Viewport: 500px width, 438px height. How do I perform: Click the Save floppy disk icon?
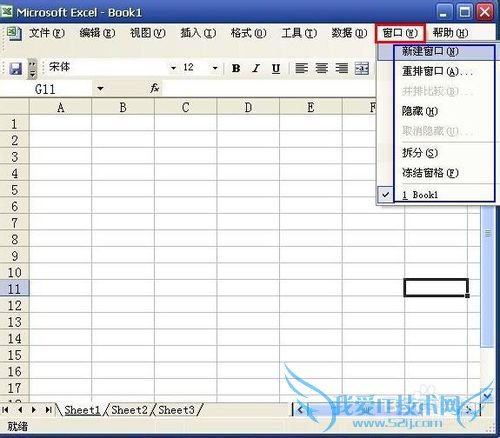point(15,69)
